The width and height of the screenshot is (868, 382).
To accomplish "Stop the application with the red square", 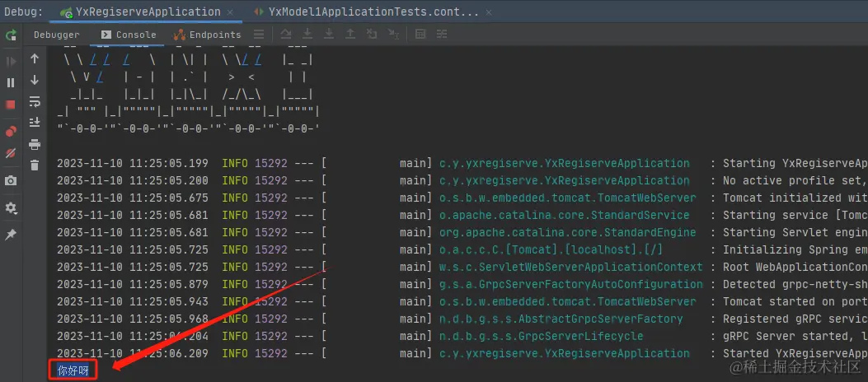I will (x=11, y=105).
